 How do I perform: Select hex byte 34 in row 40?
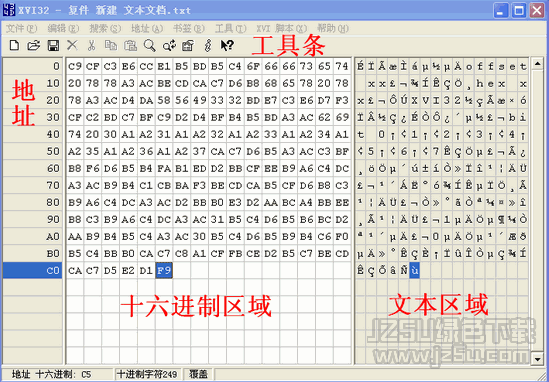325,134
